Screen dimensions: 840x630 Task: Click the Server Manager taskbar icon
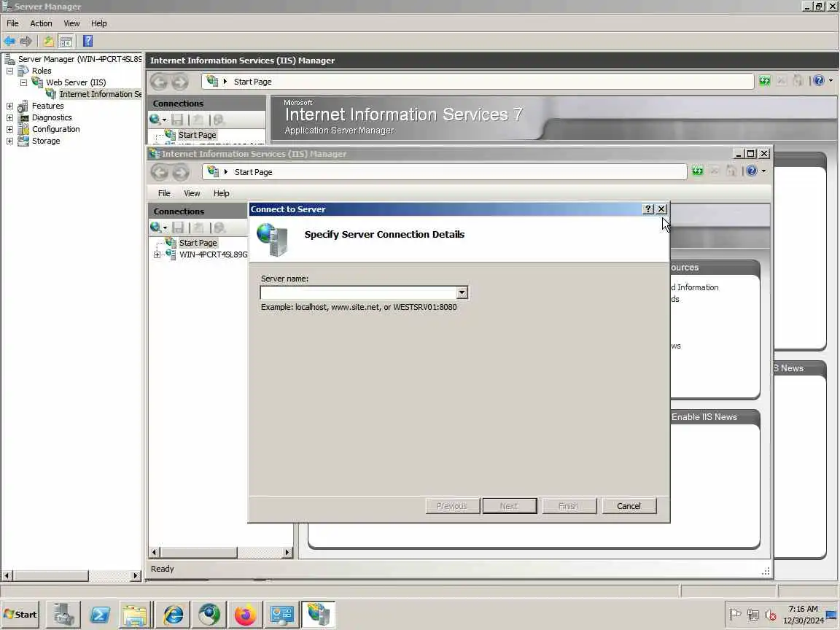63,615
